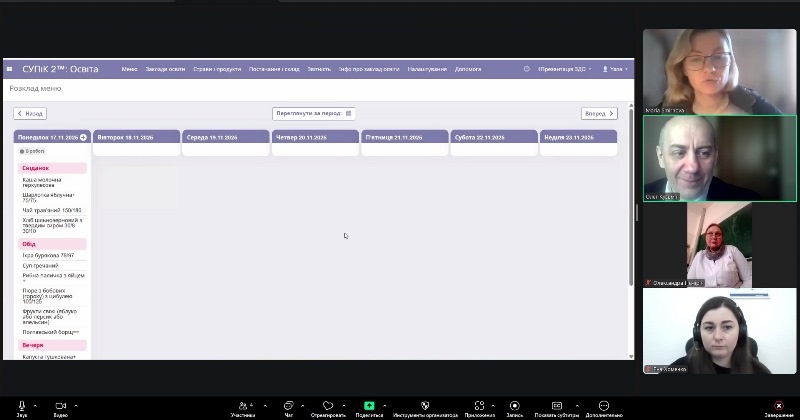This screenshot has width=800, height=420.
Task: Select the 'Полтавський борщ' dish
Action: (x=51, y=332)
